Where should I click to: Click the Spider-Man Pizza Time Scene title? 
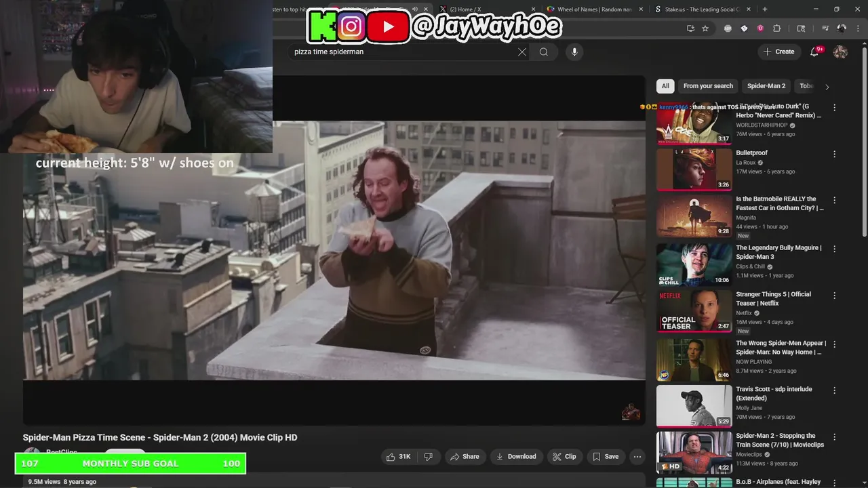(160, 438)
